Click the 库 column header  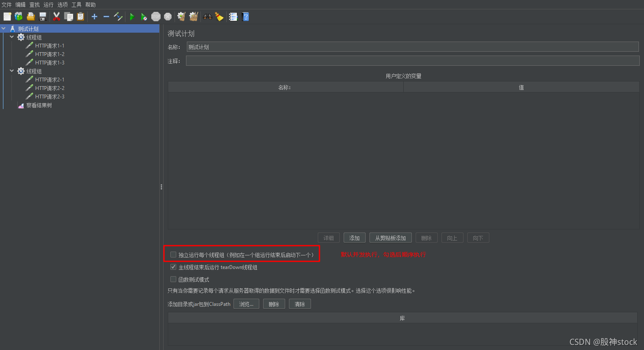[x=402, y=318]
